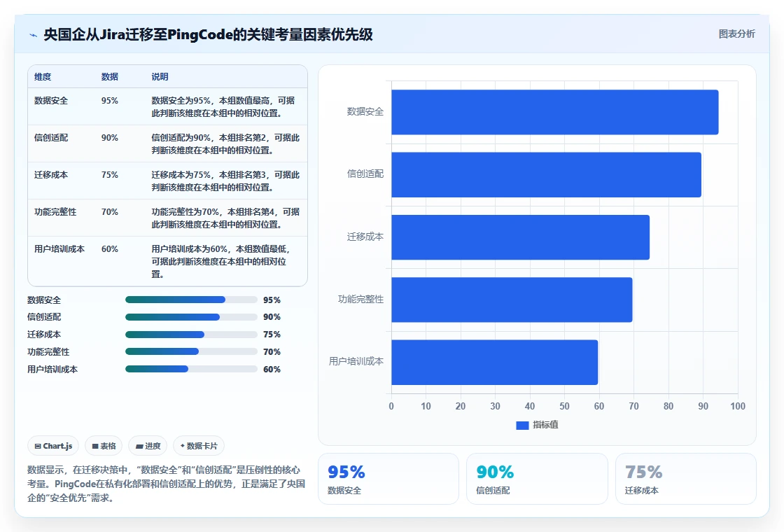Open the 75% 迁移成本 data card
This screenshot has height=532, width=784.
coord(685,479)
